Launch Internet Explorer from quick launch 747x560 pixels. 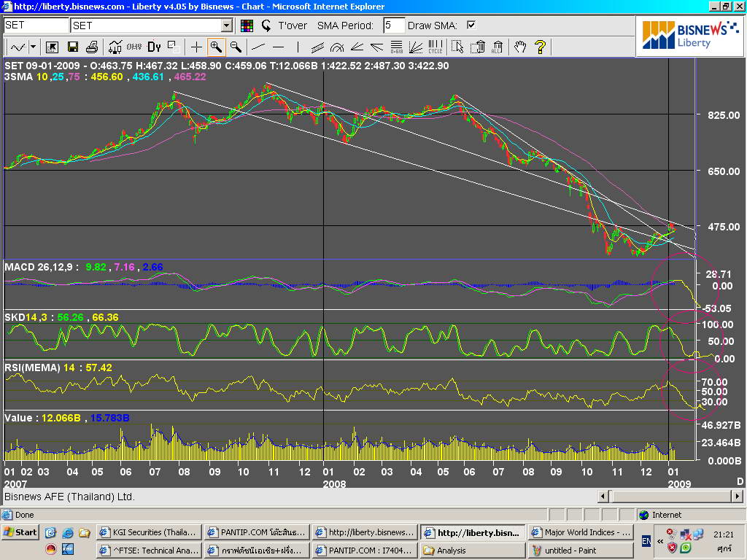pos(68,532)
